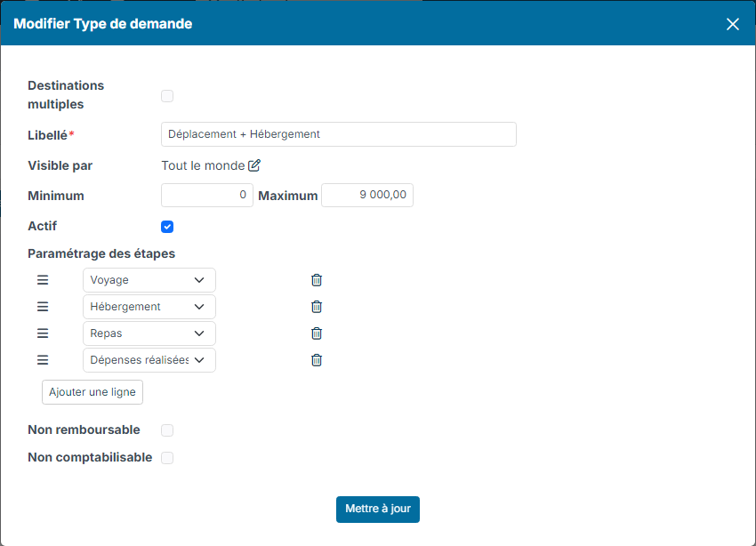Open the Voyage step dropdown

[149, 280]
